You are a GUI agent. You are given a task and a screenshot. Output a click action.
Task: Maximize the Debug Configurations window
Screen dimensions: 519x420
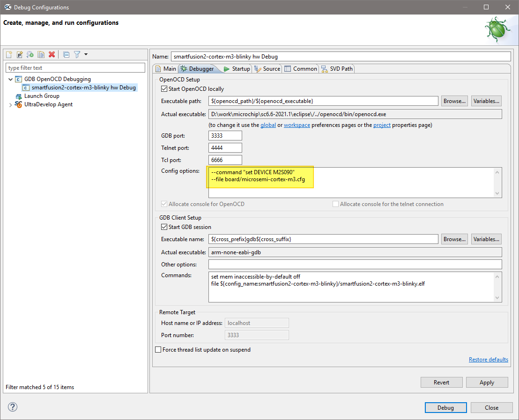point(486,7)
